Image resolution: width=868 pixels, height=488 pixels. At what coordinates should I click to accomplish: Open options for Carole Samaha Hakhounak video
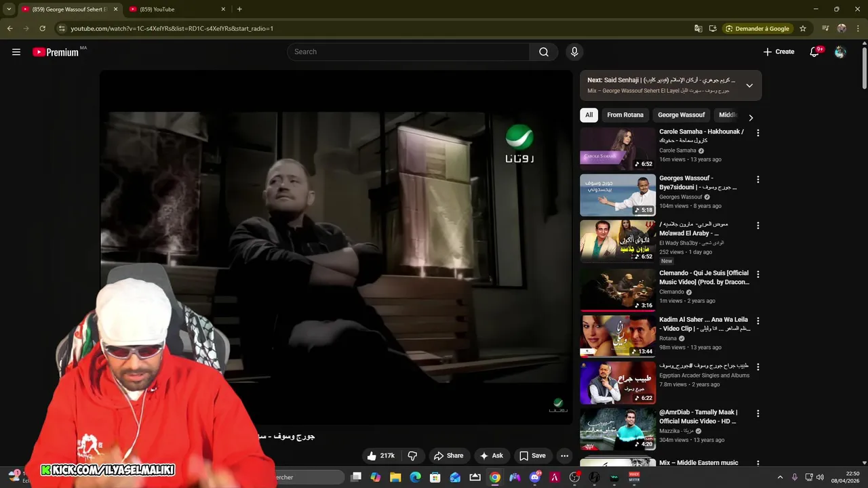click(758, 133)
